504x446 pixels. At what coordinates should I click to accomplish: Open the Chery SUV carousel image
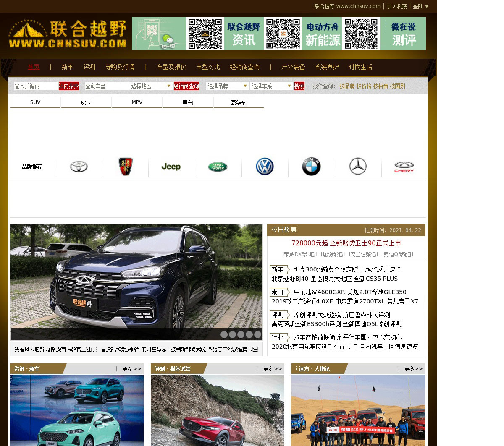(x=136, y=282)
